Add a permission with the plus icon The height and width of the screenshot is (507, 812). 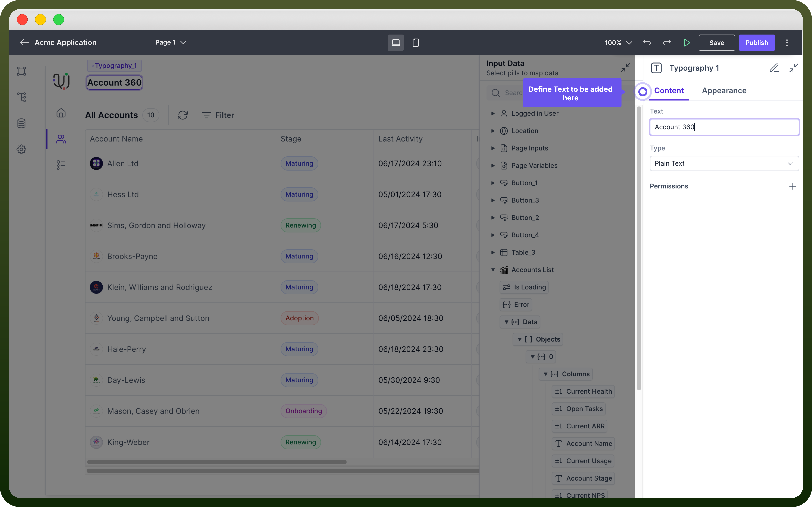pos(793,186)
